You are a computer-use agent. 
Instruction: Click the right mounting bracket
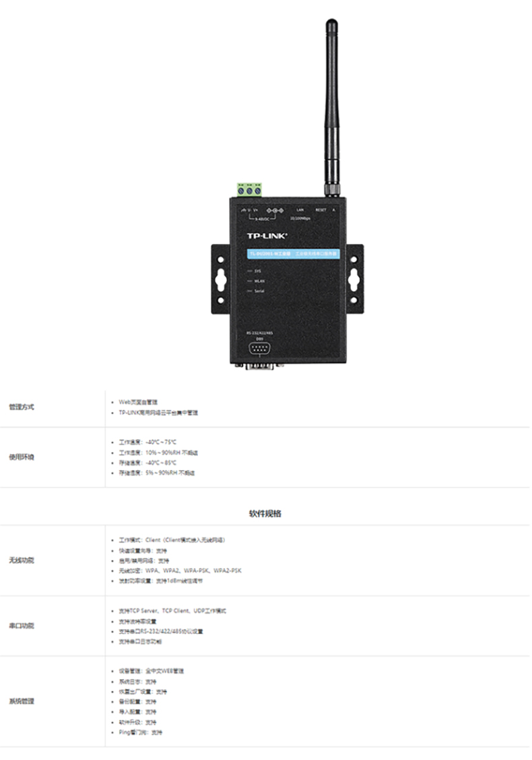(x=354, y=278)
